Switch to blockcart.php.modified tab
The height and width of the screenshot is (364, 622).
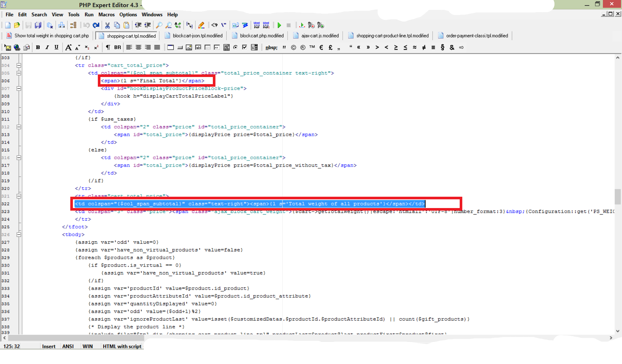pyautogui.click(x=261, y=36)
